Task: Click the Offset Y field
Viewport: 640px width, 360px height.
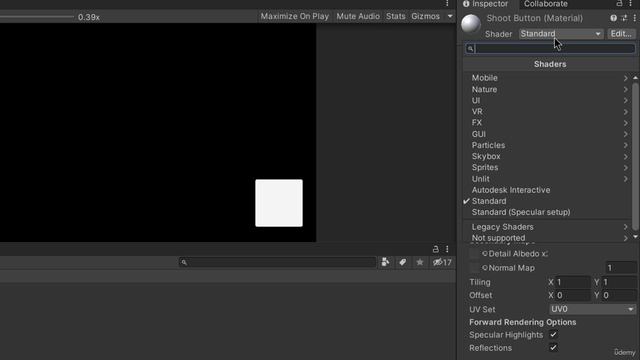Action: pos(619,295)
